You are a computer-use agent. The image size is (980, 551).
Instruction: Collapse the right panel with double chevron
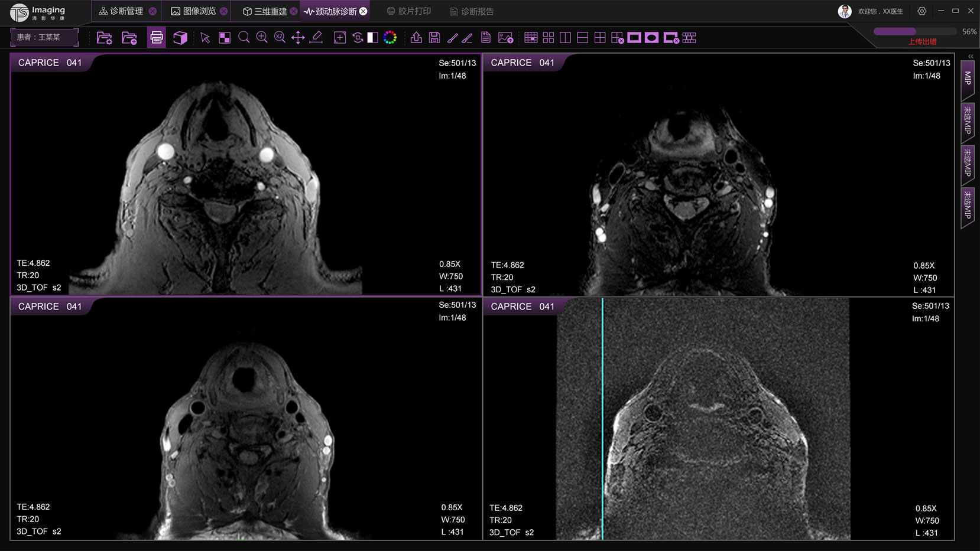coord(971,57)
